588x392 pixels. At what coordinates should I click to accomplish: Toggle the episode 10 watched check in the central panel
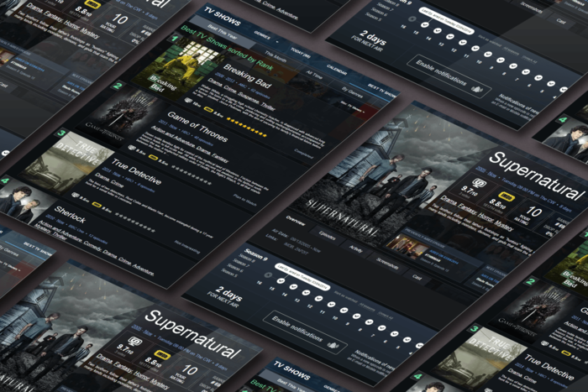(344, 310)
